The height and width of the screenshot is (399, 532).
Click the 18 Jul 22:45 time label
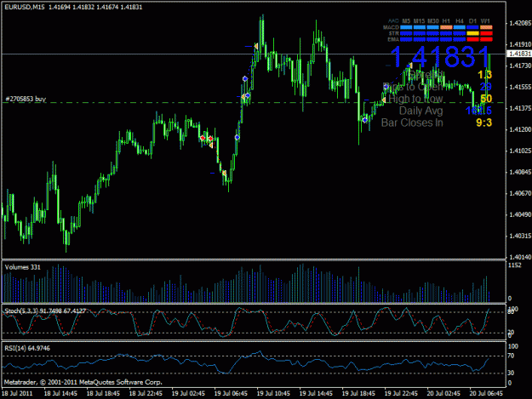click(146, 393)
